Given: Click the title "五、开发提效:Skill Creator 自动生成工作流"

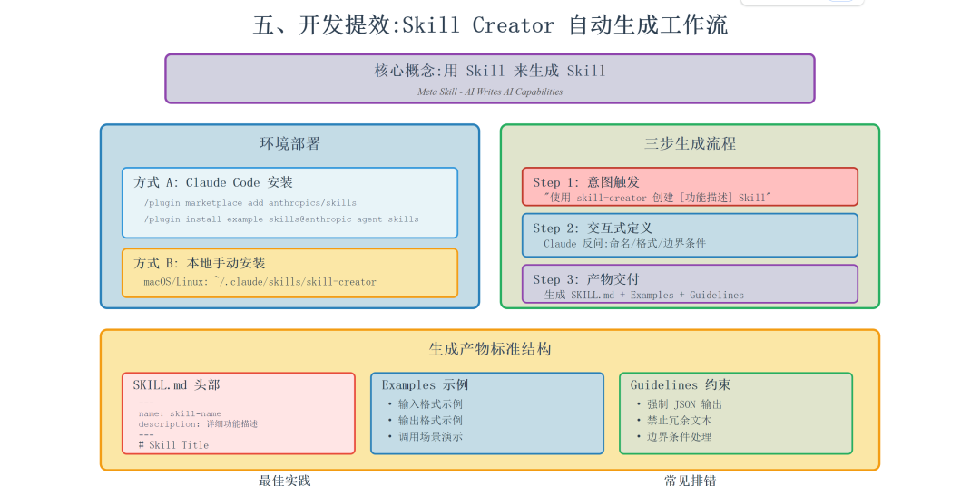Looking at the screenshot, I should coord(490,25).
